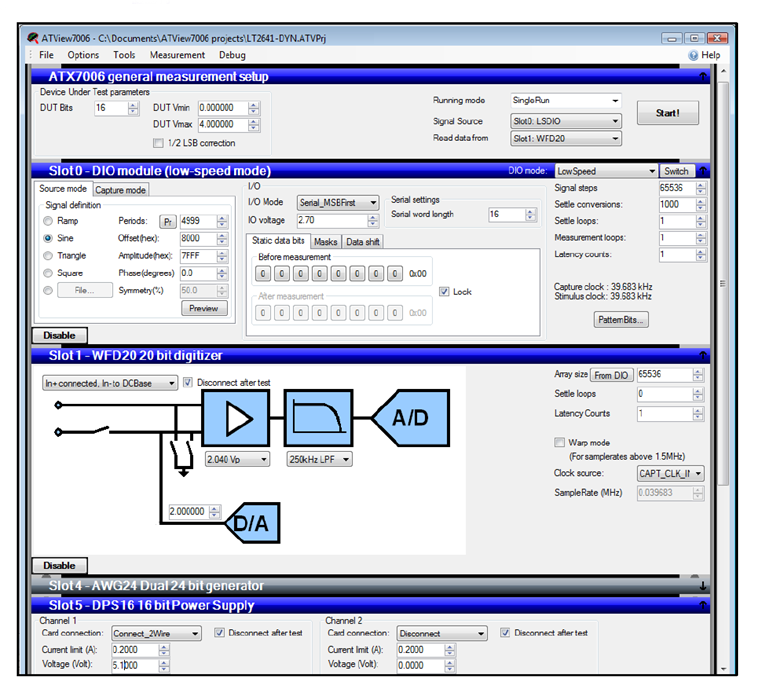Click the Help icon in menu bar
The image size is (758, 700).
pyautogui.click(x=693, y=55)
